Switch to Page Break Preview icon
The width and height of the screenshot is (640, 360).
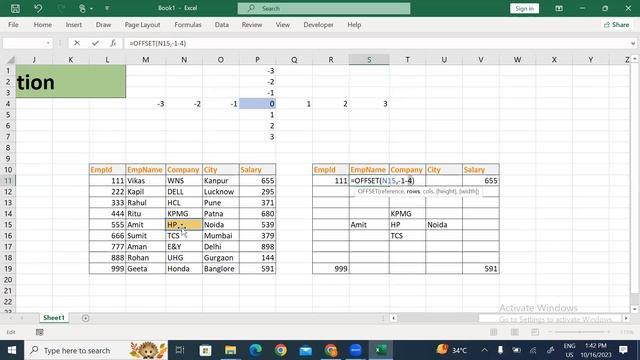[535, 332]
